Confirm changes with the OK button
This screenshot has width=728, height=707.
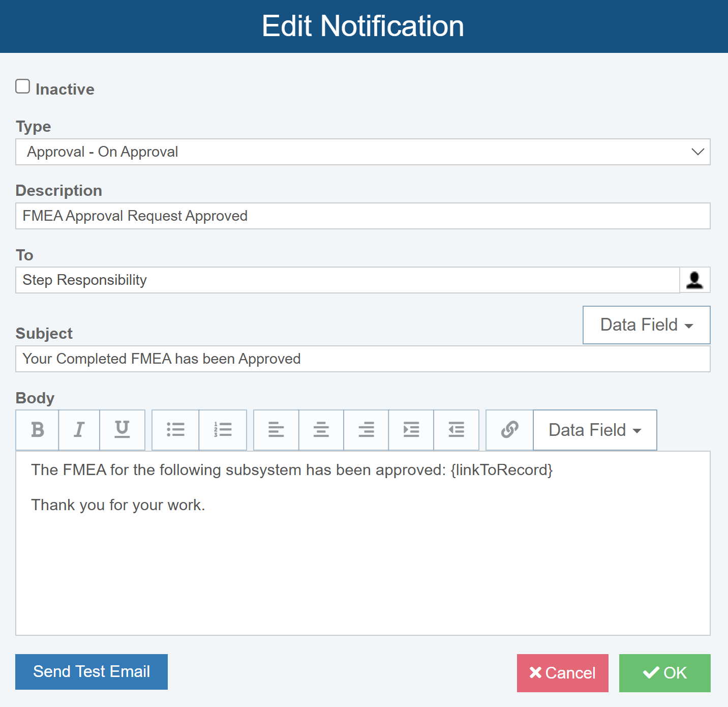[x=664, y=673]
